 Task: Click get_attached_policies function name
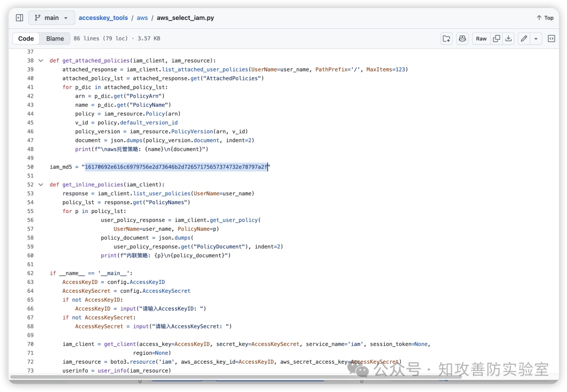[x=96, y=61]
